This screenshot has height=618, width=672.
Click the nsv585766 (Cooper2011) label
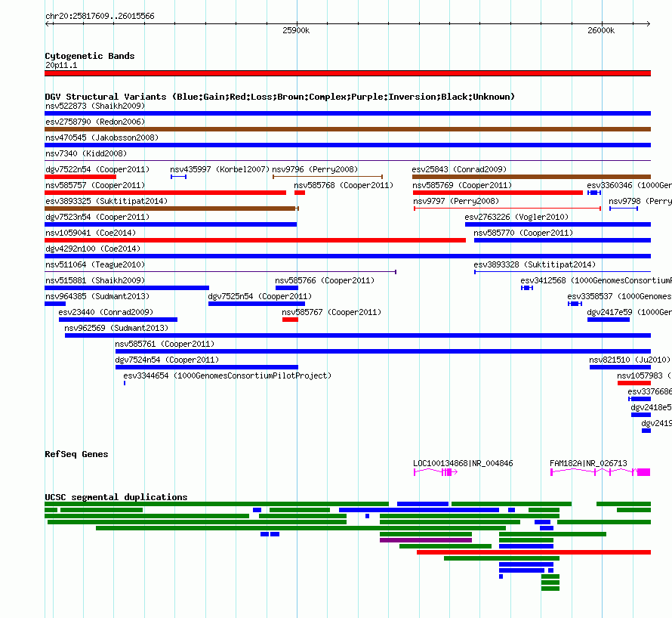pos(325,280)
